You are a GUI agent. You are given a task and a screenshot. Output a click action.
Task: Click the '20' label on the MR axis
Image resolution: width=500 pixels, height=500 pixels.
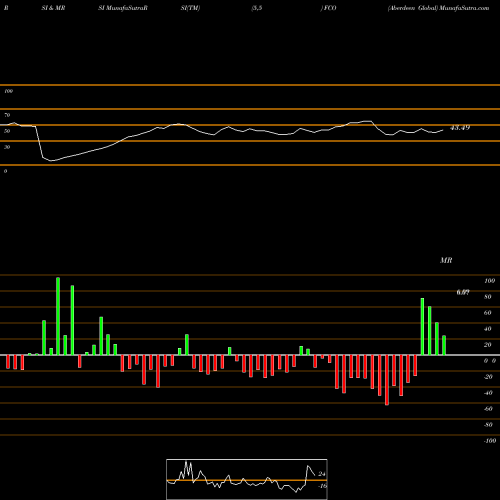pyautogui.click(x=488, y=345)
